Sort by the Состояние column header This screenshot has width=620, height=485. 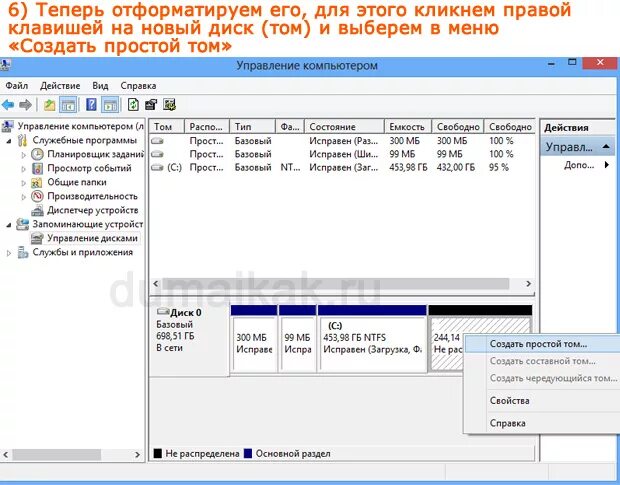click(344, 127)
